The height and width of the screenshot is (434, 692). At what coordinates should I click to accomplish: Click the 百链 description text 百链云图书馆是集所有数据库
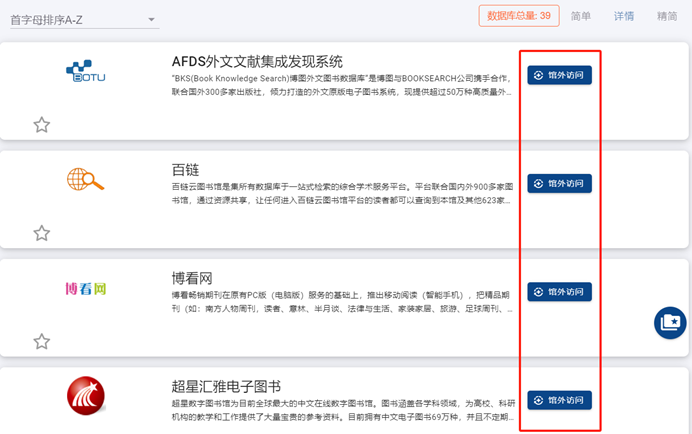pyautogui.click(x=342, y=193)
